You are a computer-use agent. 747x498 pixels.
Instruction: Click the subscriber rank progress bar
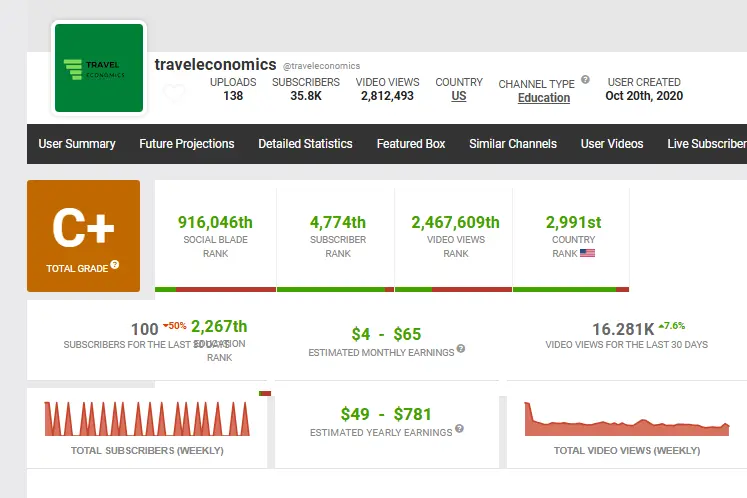tap(335, 289)
